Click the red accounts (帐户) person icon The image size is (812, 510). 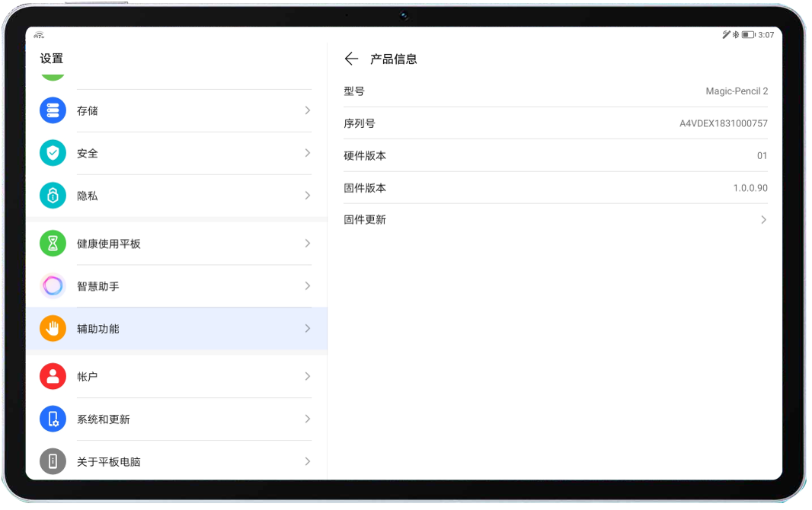tap(53, 376)
